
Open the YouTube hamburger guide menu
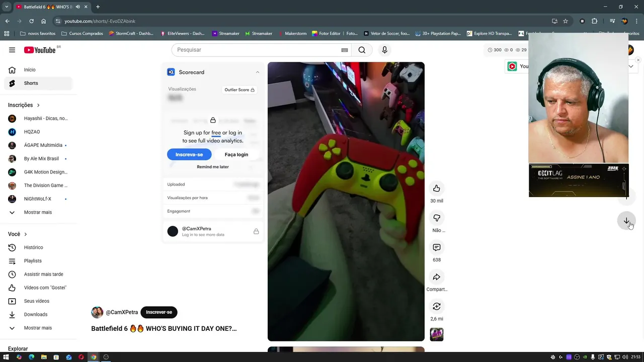12,50
